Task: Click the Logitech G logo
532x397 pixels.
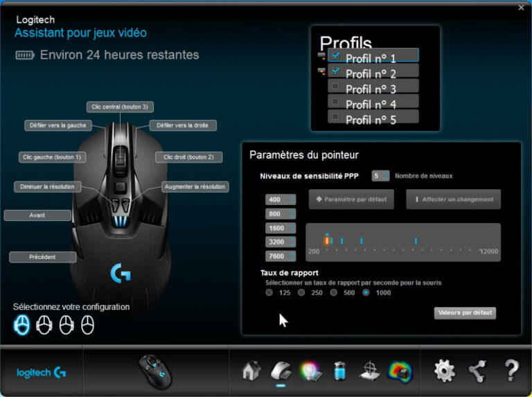Action: coord(41,373)
